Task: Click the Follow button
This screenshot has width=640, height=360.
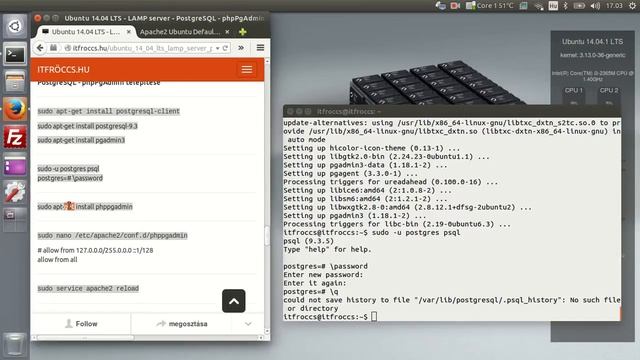Action: [81, 324]
